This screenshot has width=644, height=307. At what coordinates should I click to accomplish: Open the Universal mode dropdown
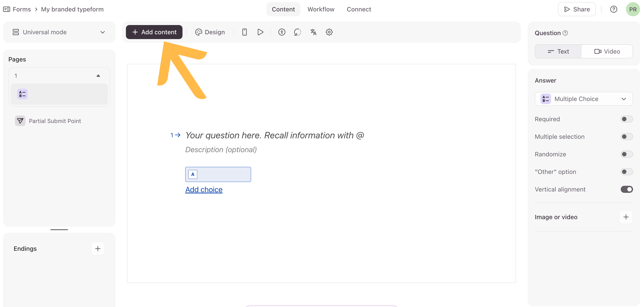pyautogui.click(x=59, y=32)
